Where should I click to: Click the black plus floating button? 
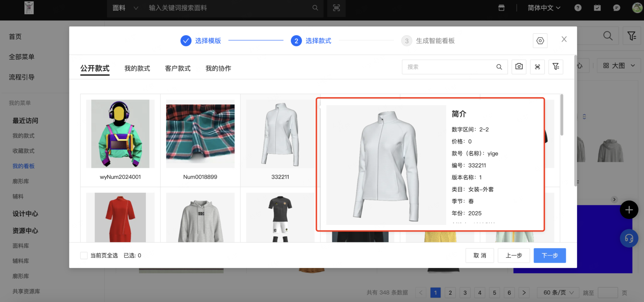629,210
